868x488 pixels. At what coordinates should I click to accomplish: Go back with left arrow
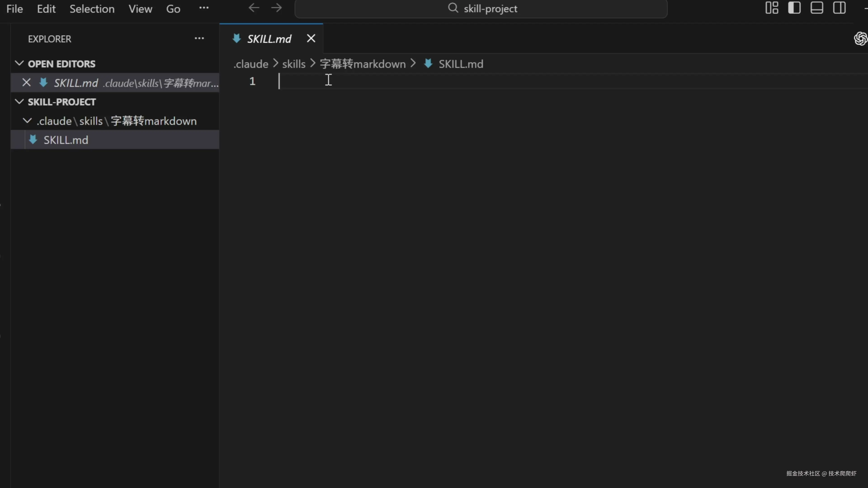point(254,8)
